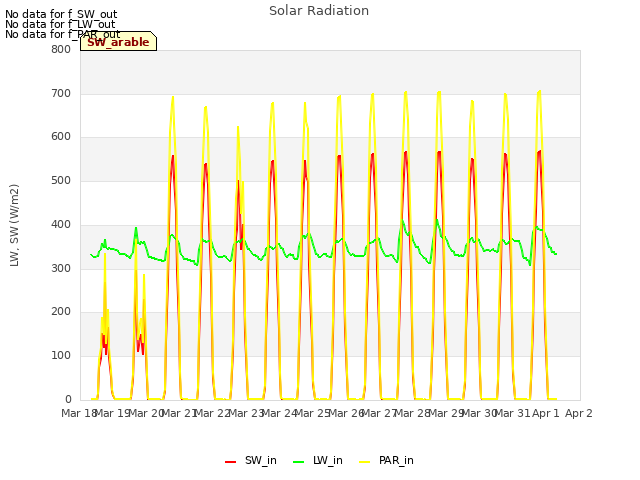The width and height of the screenshot is (640, 480).
Task: Click the 500 y-axis tick label
Action: 61,180
